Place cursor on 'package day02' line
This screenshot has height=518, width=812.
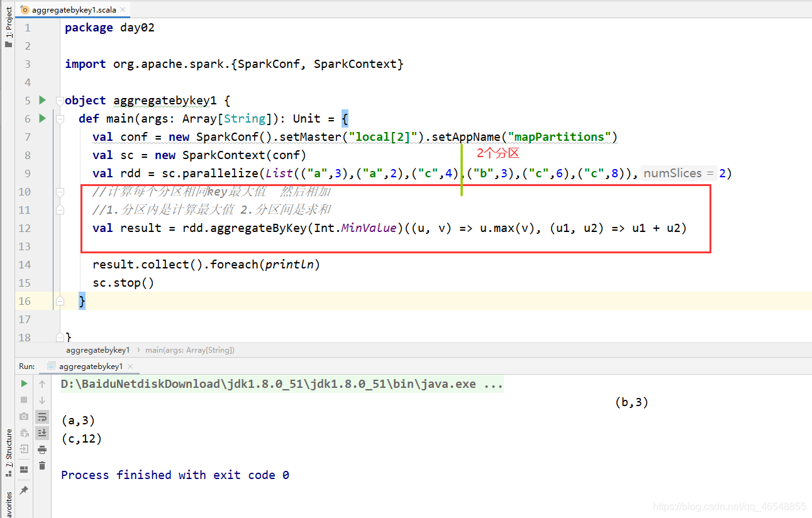109,28
